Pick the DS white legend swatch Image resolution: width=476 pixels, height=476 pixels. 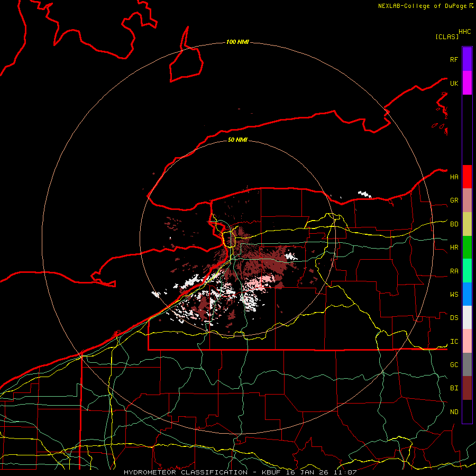click(467, 317)
